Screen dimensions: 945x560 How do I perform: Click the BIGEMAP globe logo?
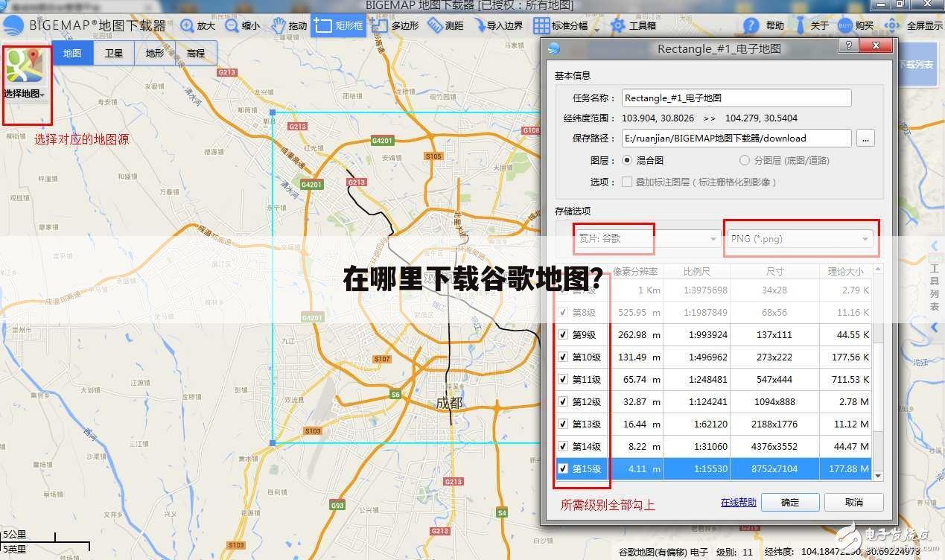[x=13, y=26]
